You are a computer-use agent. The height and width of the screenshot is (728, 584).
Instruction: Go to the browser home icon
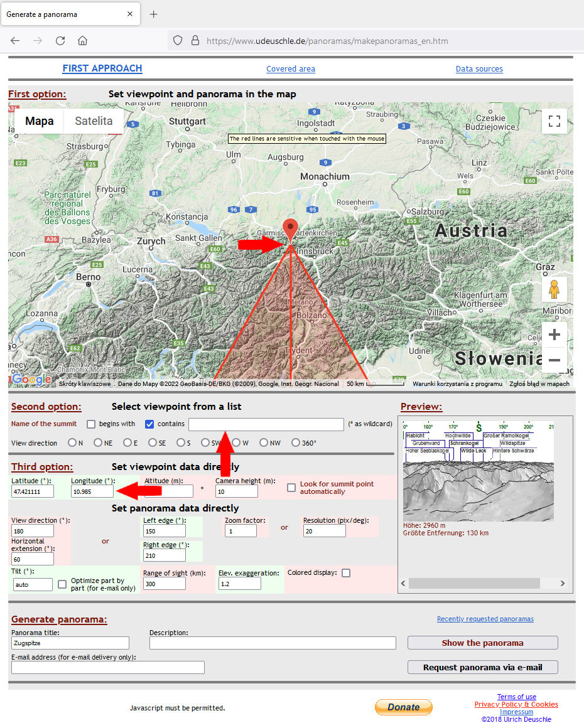coord(82,41)
